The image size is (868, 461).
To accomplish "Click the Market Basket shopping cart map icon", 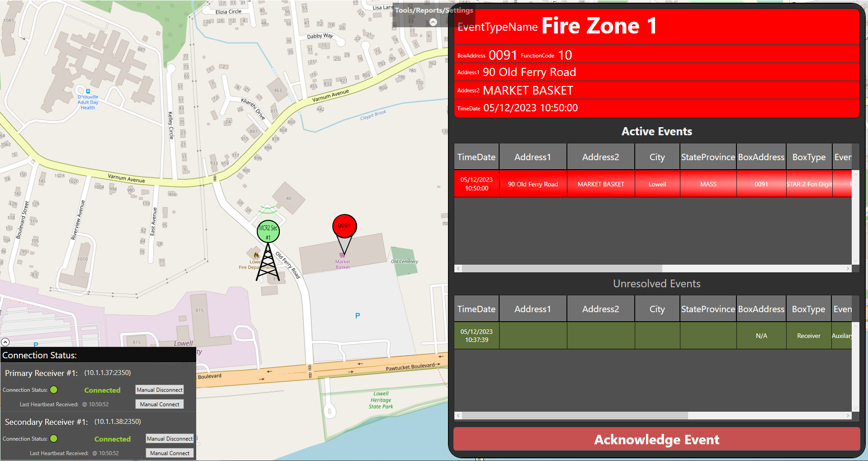I will (342, 256).
